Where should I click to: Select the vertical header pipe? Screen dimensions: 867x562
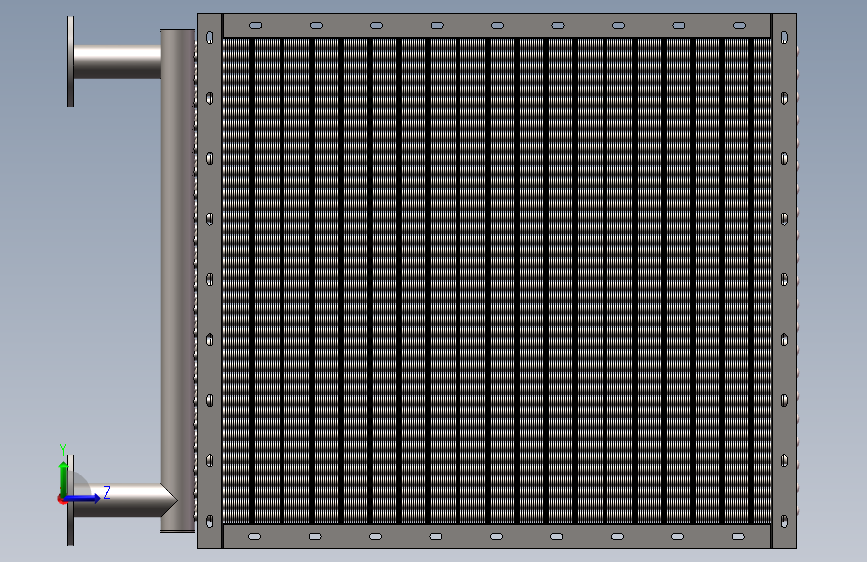pos(177,281)
